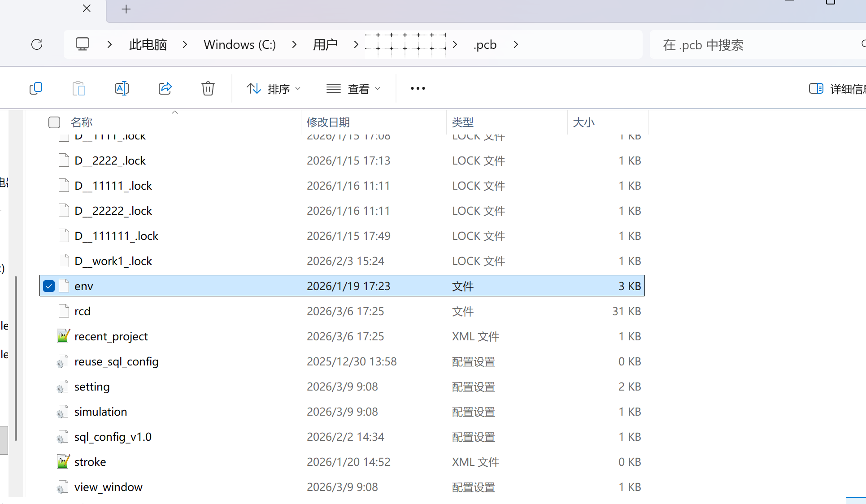Add a new tab with plus icon
The image size is (866, 504).
pos(126,9)
